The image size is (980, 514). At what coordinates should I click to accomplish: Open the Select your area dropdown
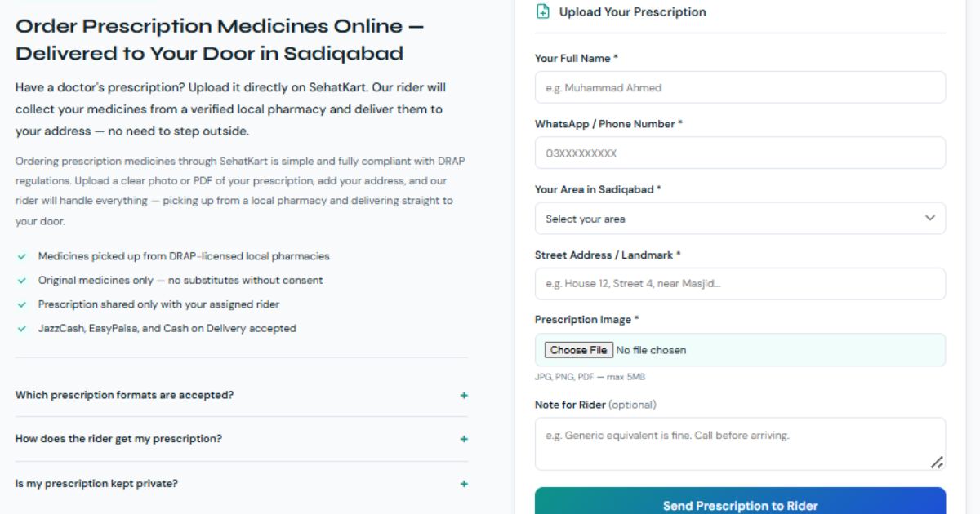click(740, 219)
